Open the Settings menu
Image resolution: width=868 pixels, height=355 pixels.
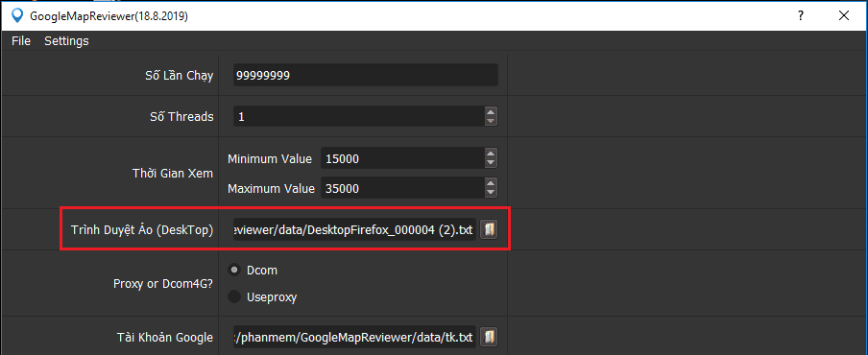66,41
